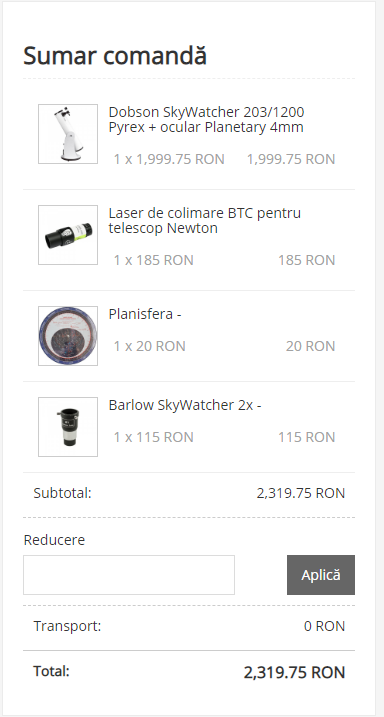Open the Dobson SkyWatcher telescope thumbnail

pos(68,134)
